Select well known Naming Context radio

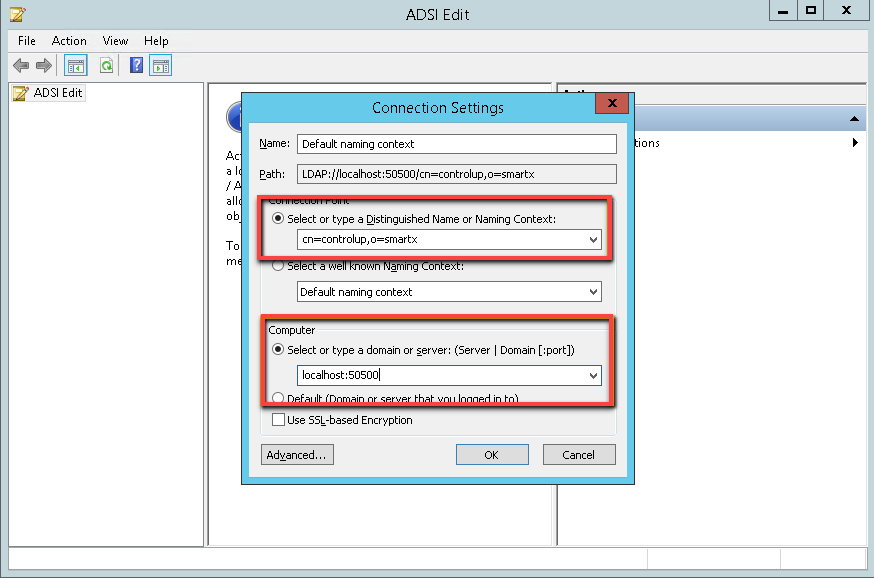point(278,265)
